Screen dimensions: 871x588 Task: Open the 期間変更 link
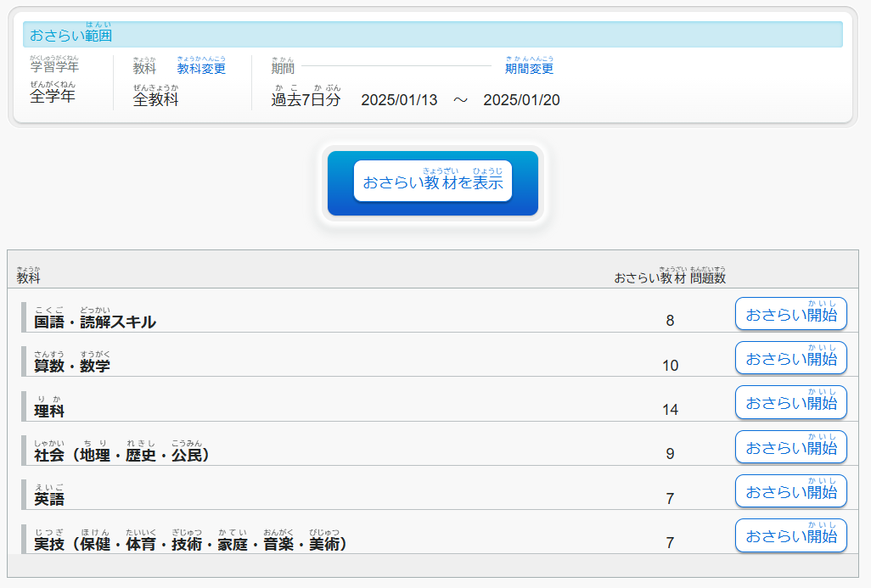(529, 69)
